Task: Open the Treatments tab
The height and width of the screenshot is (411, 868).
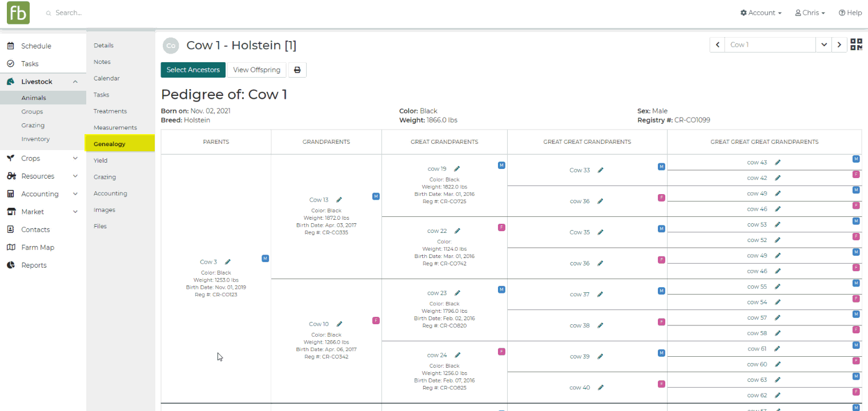Action: point(110,111)
